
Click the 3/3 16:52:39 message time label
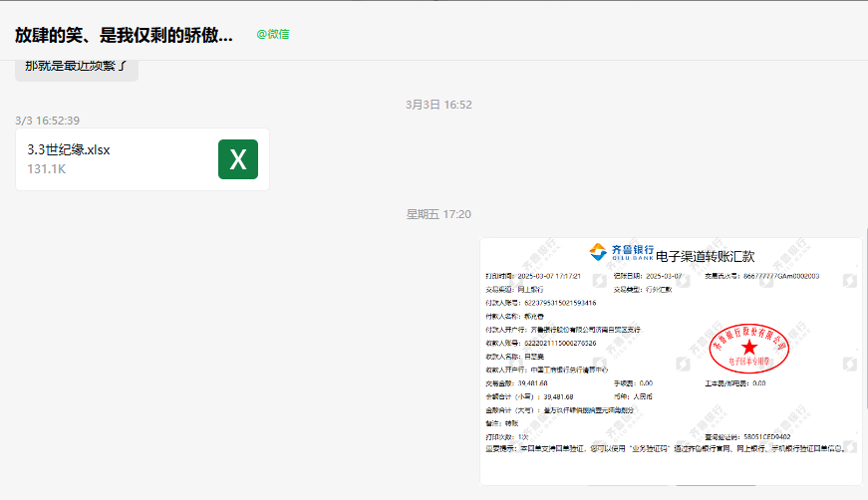[48, 121]
